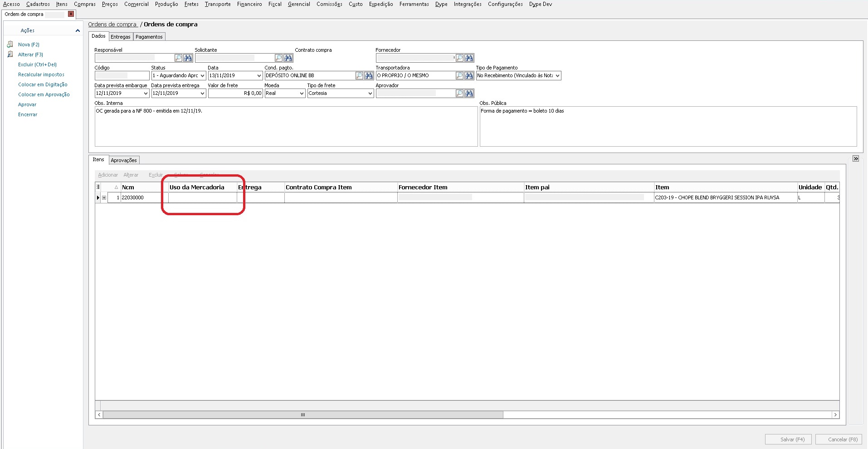Click the Uso da Mercadoria column header
Screen dimensions: 868x449
point(202,187)
